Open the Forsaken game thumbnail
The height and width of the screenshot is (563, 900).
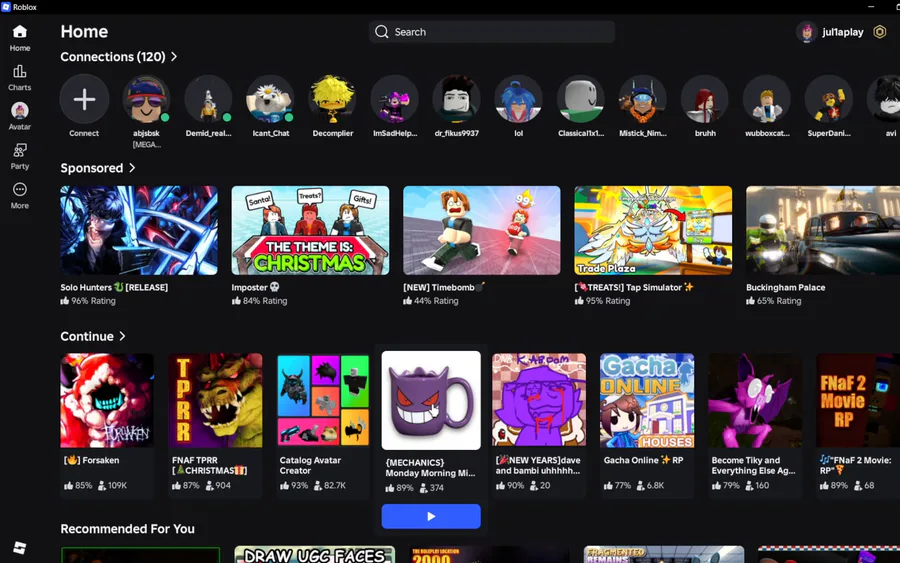tap(107, 400)
